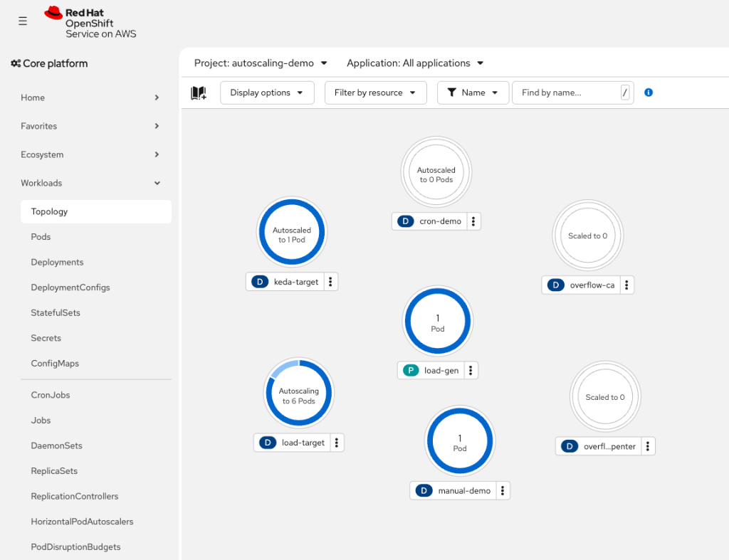Click the keda-target name label
Viewport: 729px width, 560px height.
[x=296, y=282]
